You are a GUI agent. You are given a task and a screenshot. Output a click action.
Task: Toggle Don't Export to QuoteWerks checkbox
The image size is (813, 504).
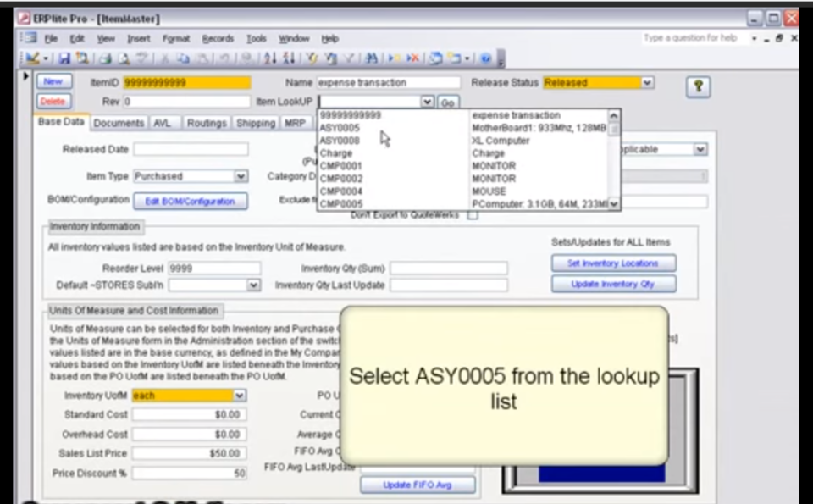pyautogui.click(x=473, y=214)
